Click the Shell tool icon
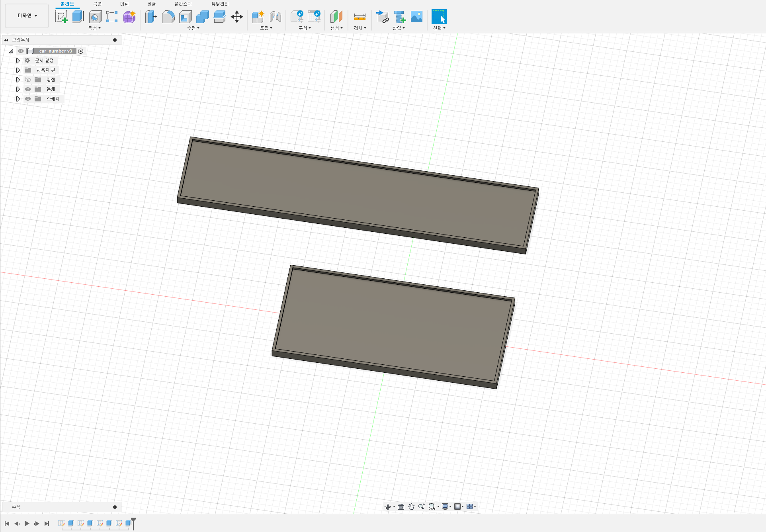 coord(185,17)
